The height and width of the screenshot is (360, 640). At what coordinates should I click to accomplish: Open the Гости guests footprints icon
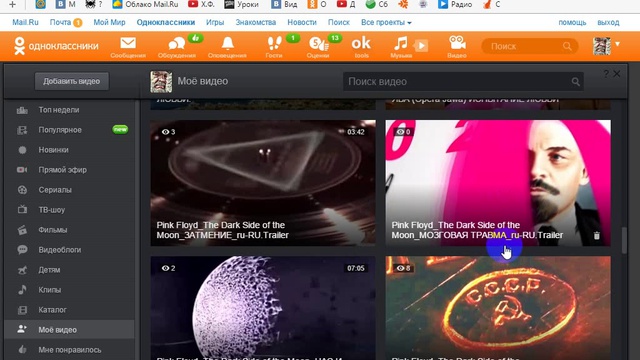click(274, 47)
